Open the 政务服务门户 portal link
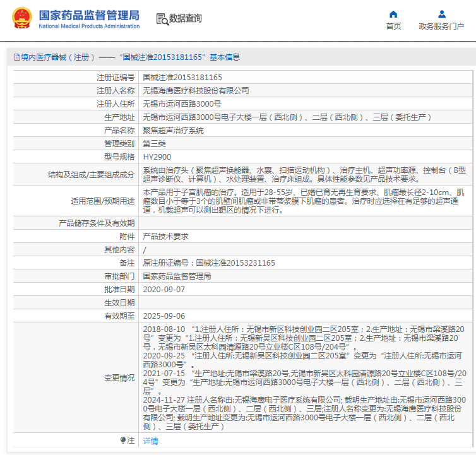This screenshot has height=455, width=476. click(x=441, y=27)
